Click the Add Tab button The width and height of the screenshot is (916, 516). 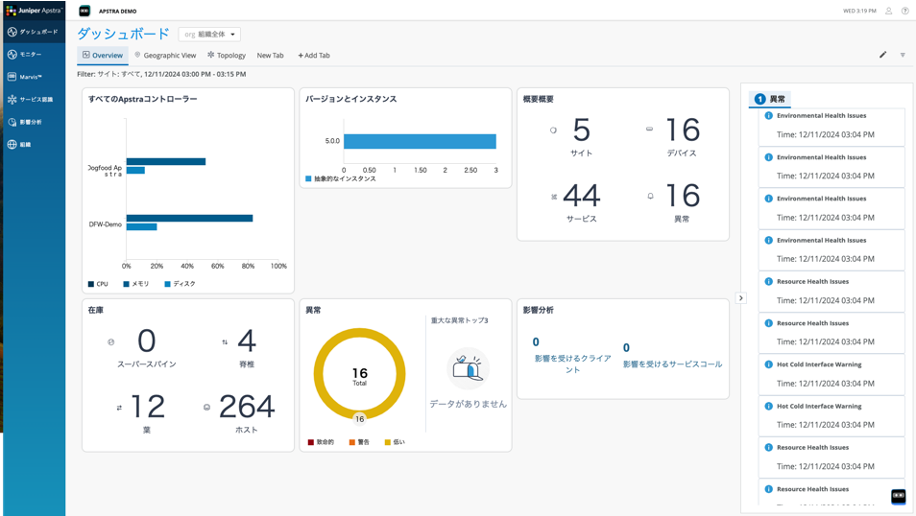(314, 56)
